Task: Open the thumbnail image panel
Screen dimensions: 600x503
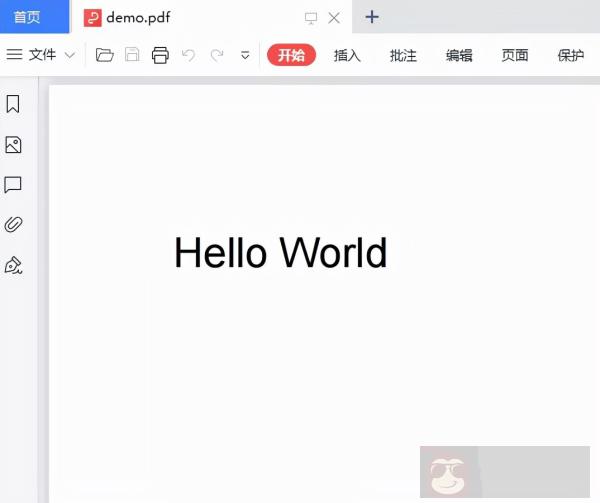Action: (13, 145)
